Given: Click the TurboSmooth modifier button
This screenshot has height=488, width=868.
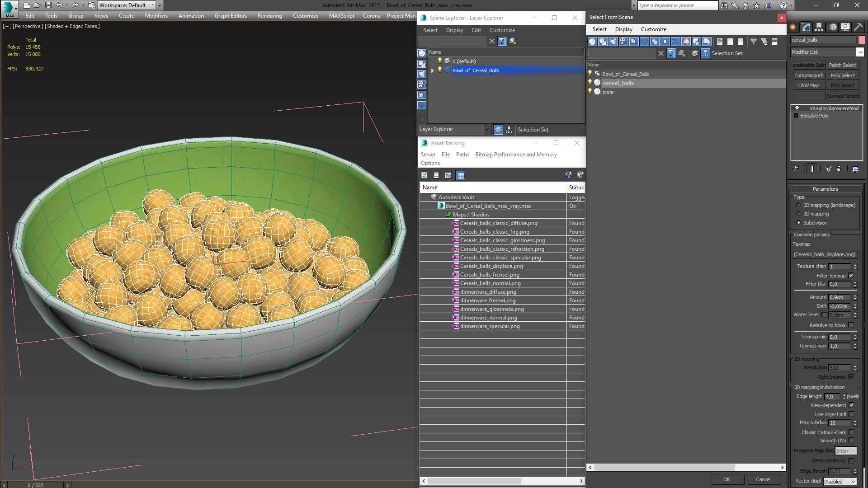Looking at the screenshot, I should pos(808,75).
